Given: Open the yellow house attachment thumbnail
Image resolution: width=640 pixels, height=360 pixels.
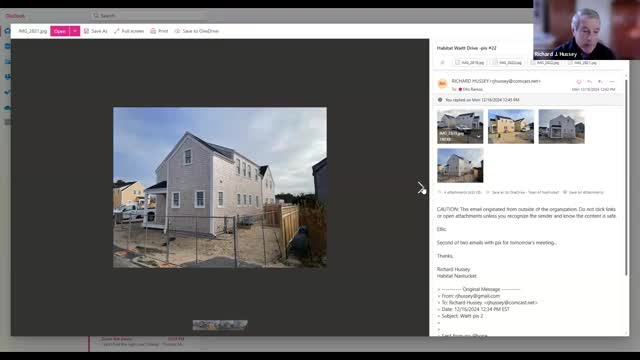Looking at the screenshot, I should tap(511, 127).
